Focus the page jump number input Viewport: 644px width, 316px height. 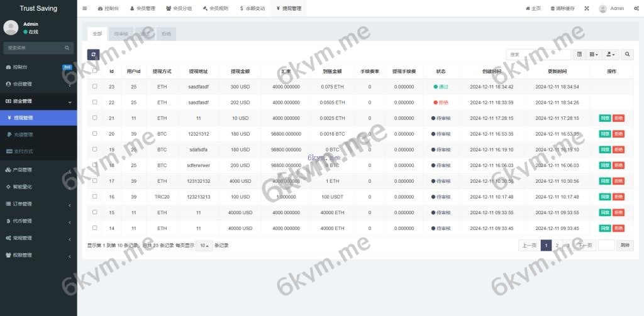coord(606,246)
